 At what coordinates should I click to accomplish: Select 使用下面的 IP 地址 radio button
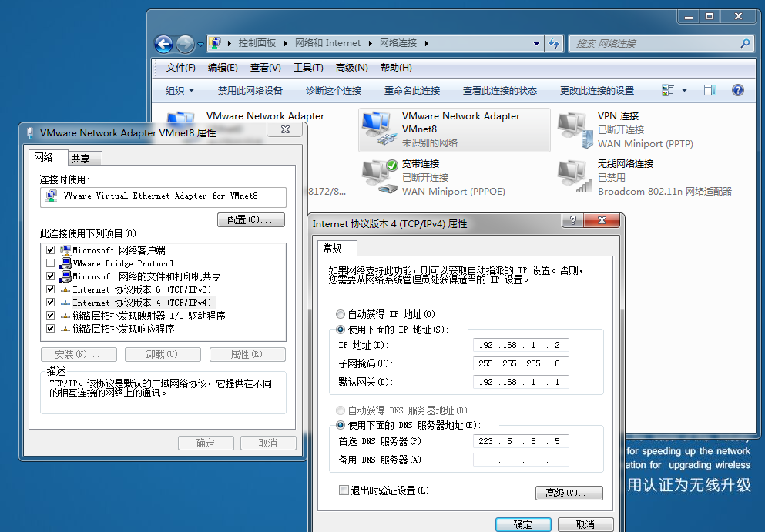341,330
